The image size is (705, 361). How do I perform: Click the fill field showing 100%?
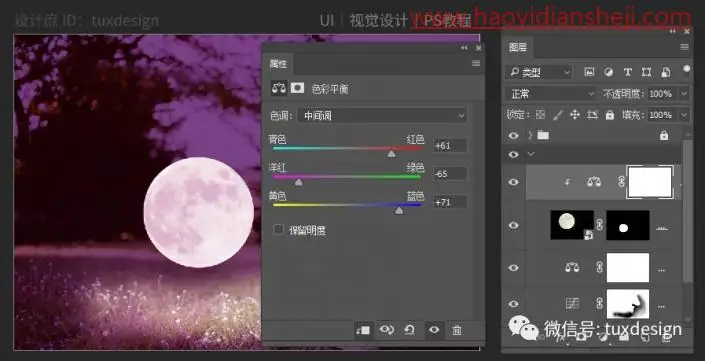[662, 115]
